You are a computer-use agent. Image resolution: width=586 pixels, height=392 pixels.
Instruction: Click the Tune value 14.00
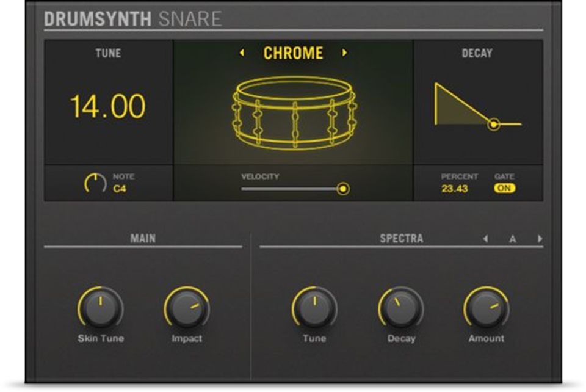coord(108,107)
